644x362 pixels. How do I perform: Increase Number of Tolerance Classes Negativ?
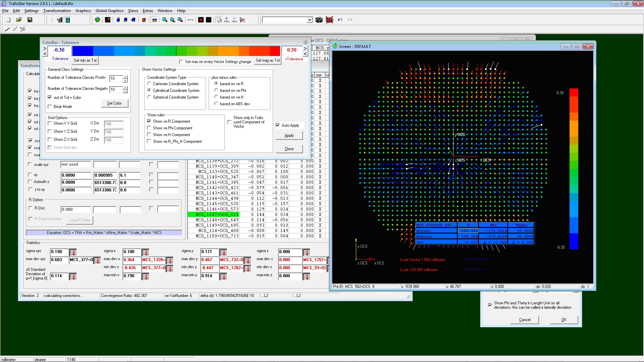pos(125,88)
